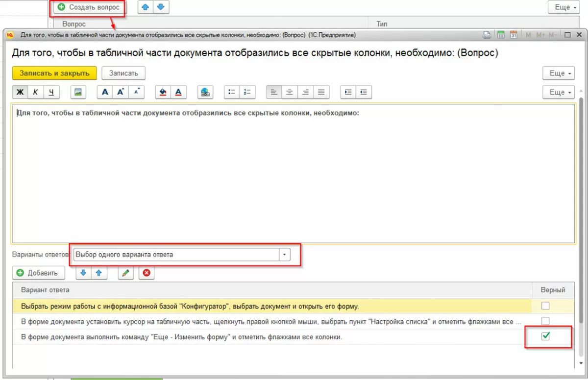Pick the background fill color (paint bucket)

point(163,92)
